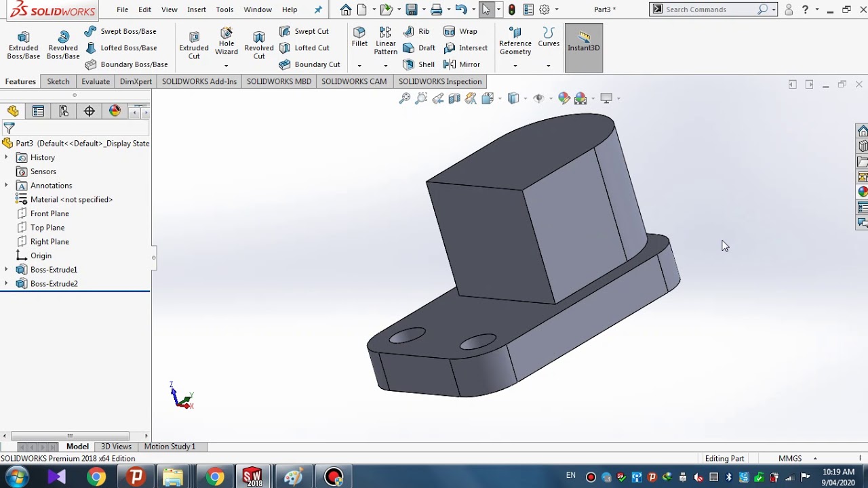Expand the Boss-Extrude2 feature node
The height and width of the screenshot is (488, 868).
tap(7, 283)
